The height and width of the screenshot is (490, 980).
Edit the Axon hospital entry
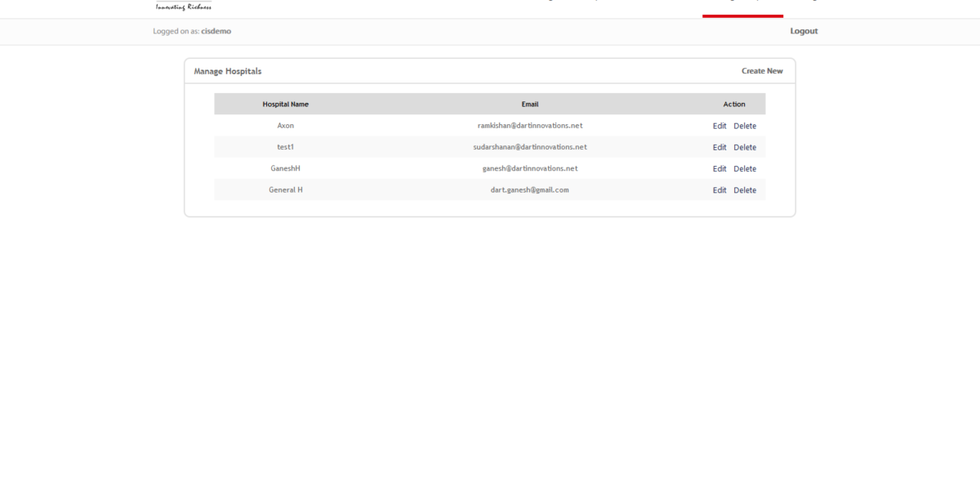tap(719, 125)
